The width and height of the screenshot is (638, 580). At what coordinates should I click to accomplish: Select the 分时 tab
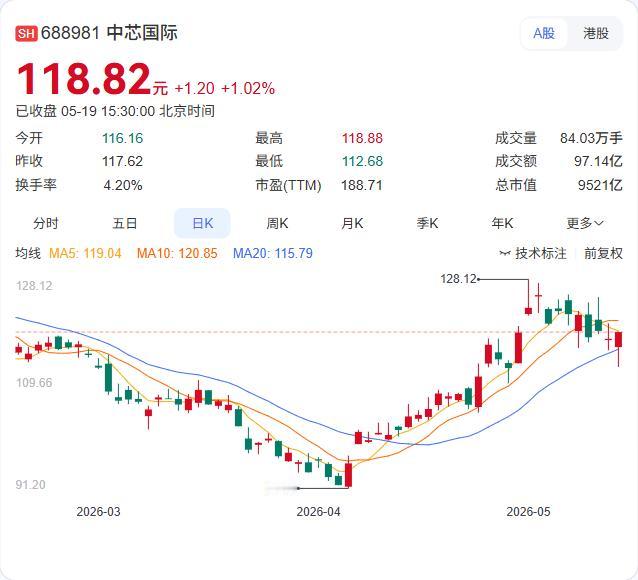pos(46,223)
